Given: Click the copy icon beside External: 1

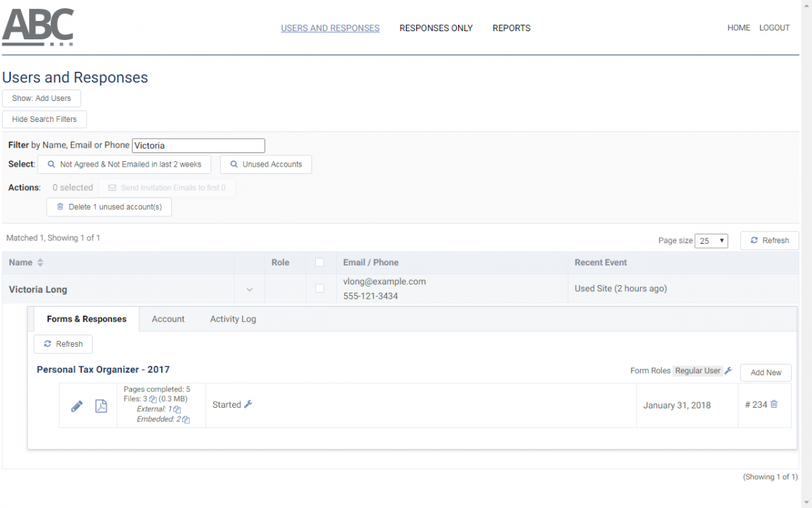Looking at the screenshot, I should pos(177,410).
